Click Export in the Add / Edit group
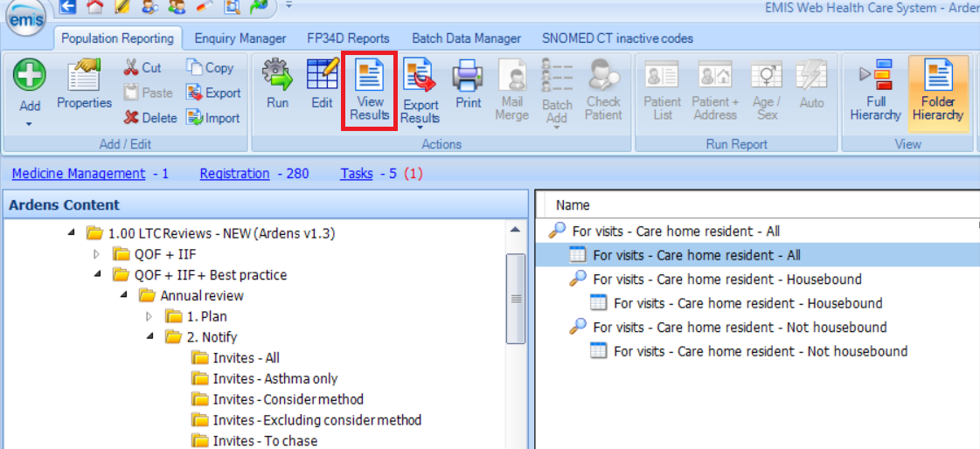The width and height of the screenshot is (980, 449). click(x=214, y=93)
